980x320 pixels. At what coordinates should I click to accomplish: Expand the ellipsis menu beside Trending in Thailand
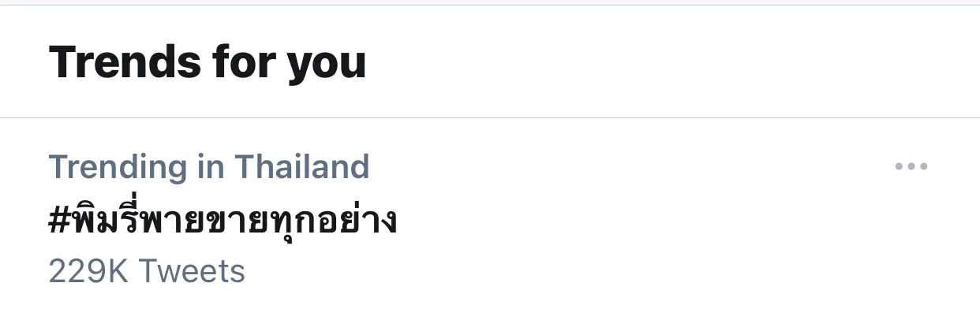pyautogui.click(x=911, y=167)
